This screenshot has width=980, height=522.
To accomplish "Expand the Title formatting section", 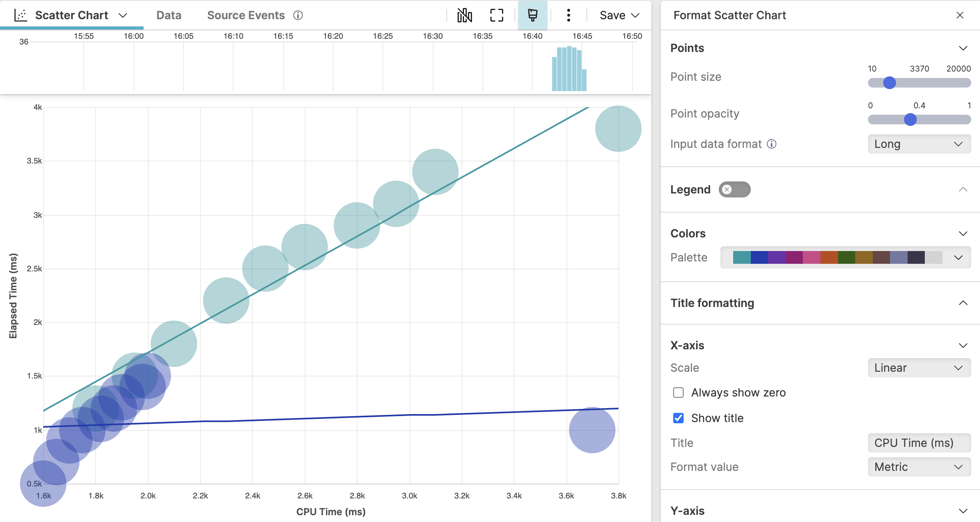I will tap(963, 303).
